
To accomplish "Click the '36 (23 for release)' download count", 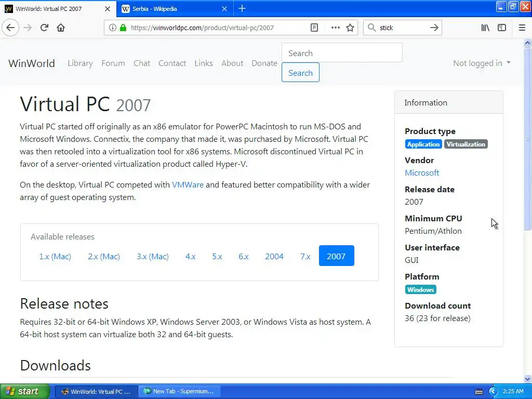I will 437,318.
